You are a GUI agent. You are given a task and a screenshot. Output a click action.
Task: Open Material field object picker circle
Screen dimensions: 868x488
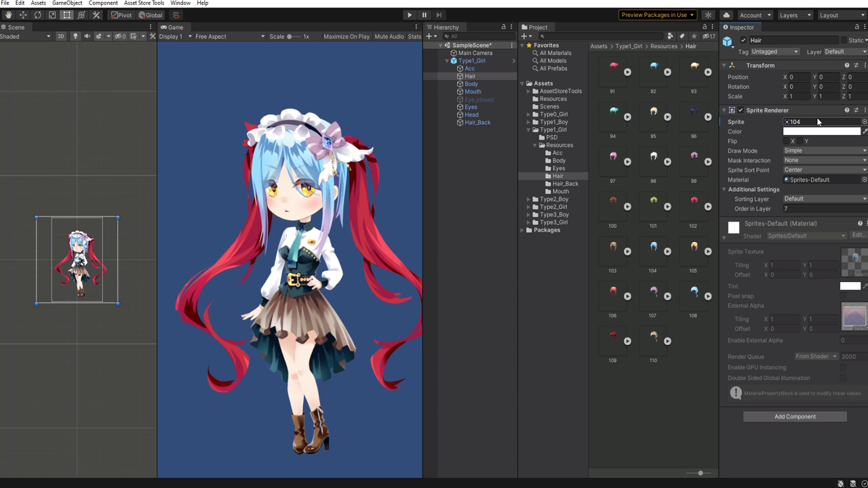[864, 180]
